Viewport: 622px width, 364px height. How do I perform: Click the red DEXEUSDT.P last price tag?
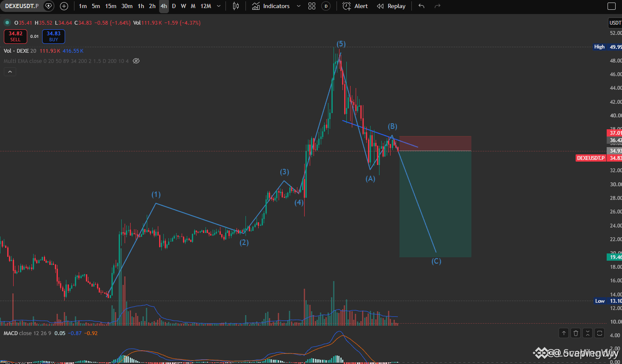tap(591, 158)
